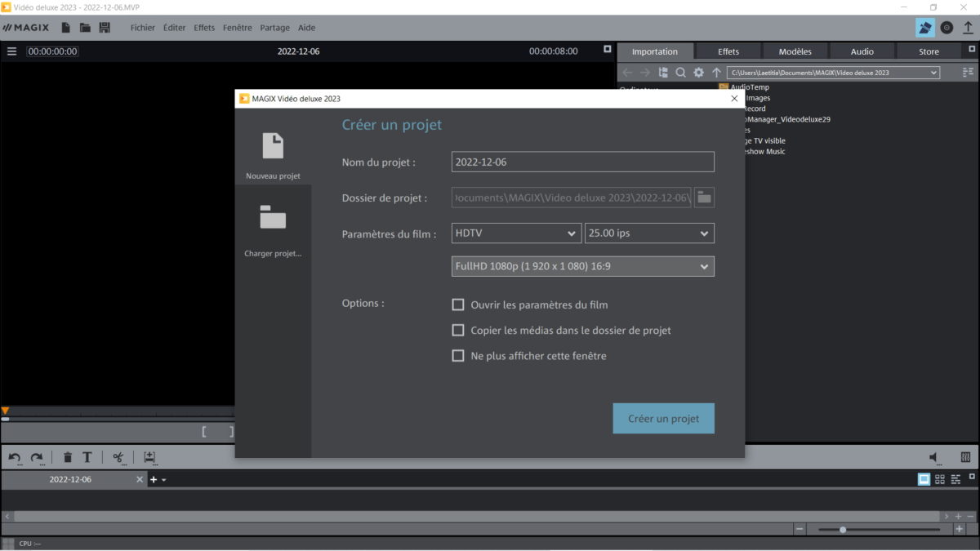Open the dropdown arrow beside the add-tab plus

164,480
